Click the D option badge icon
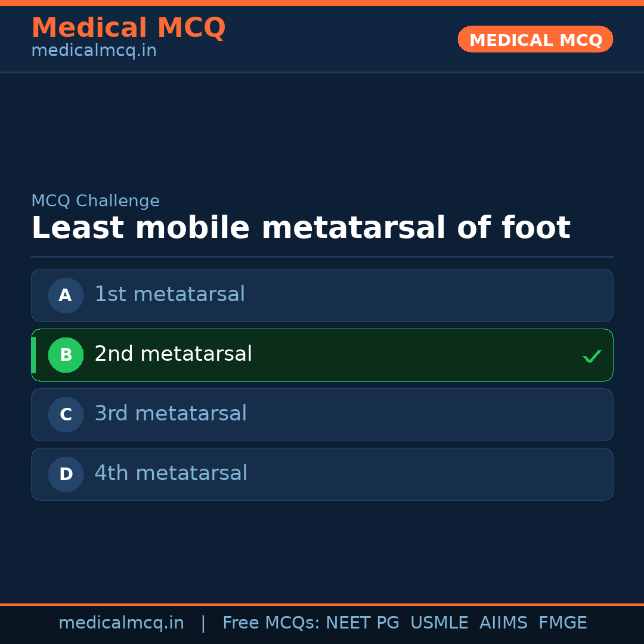644x644 pixels. click(66, 474)
